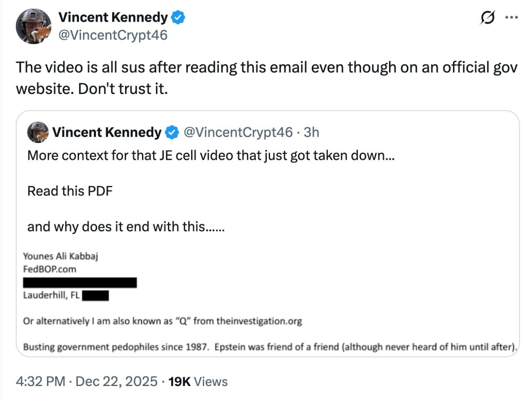The image size is (532, 401).
Task: Click the small avatar inside the quoted tweet
Action: [37, 132]
